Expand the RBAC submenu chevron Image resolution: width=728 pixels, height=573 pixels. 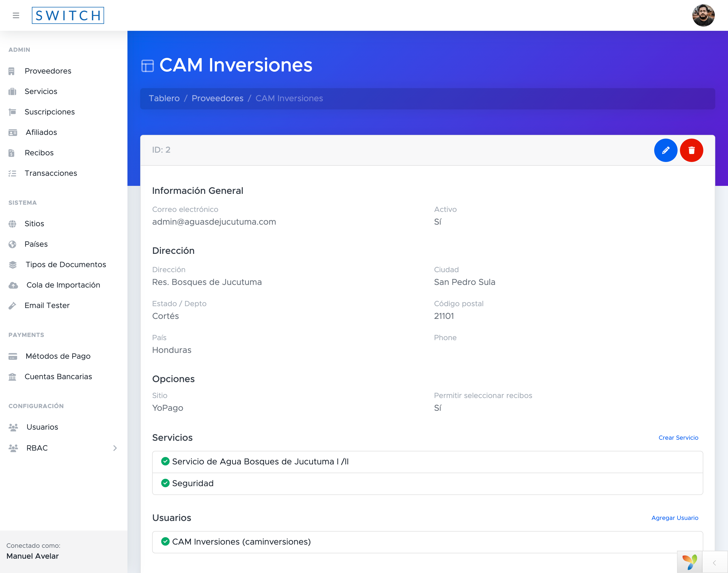(115, 448)
